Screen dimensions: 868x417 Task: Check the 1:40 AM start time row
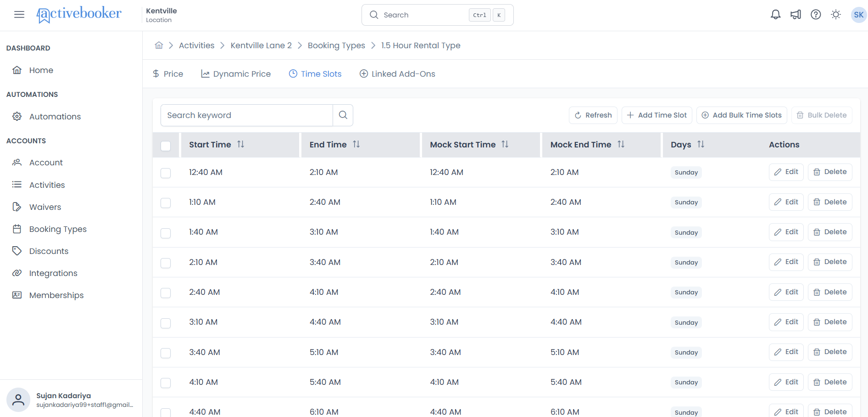click(x=166, y=233)
